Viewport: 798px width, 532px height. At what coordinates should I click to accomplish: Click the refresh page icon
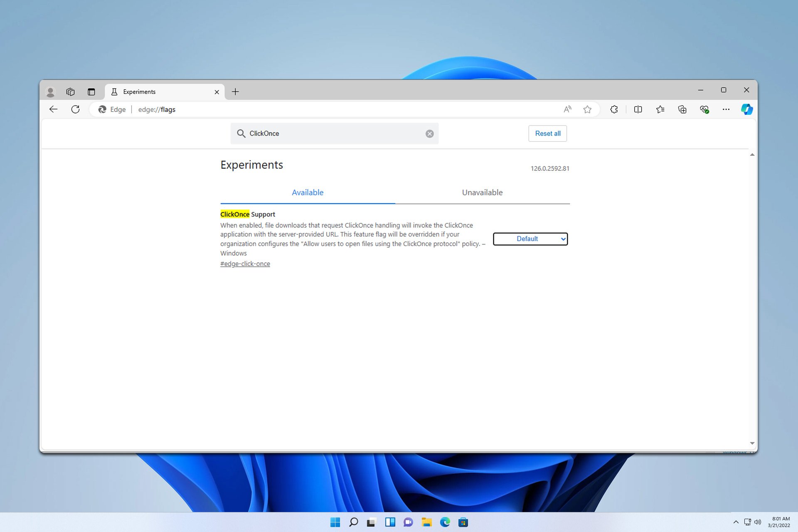(x=75, y=109)
